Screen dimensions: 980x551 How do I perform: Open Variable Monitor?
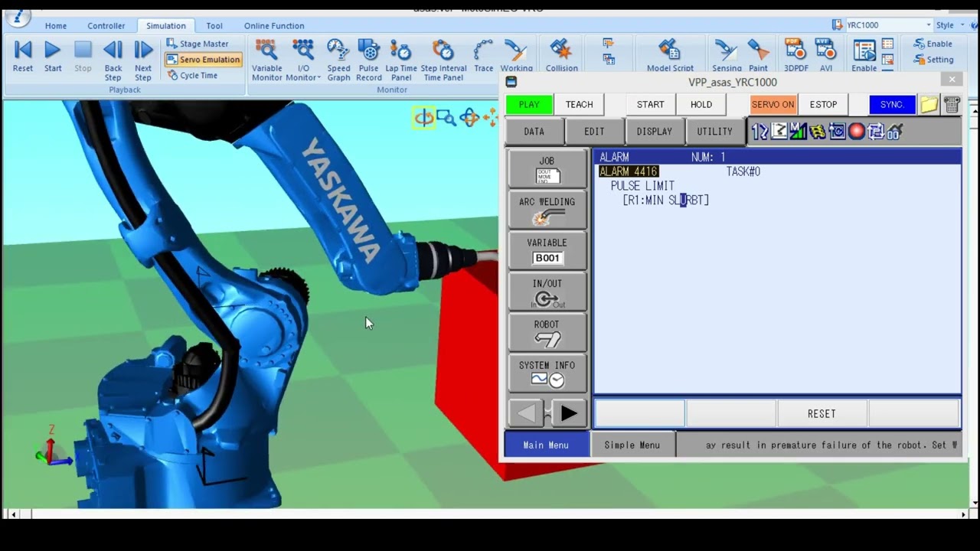pyautogui.click(x=266, y=60)
